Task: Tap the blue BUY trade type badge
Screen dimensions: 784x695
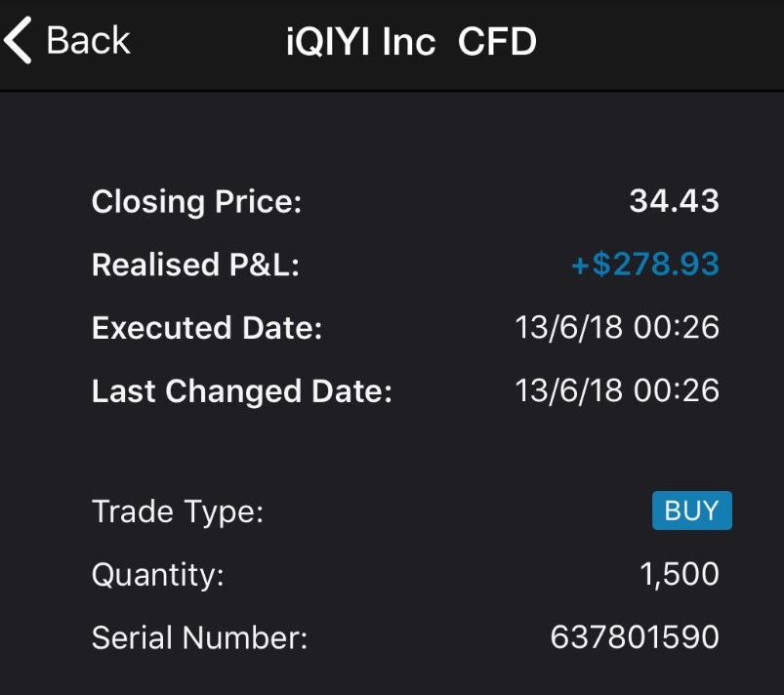Action: [691, 511]
